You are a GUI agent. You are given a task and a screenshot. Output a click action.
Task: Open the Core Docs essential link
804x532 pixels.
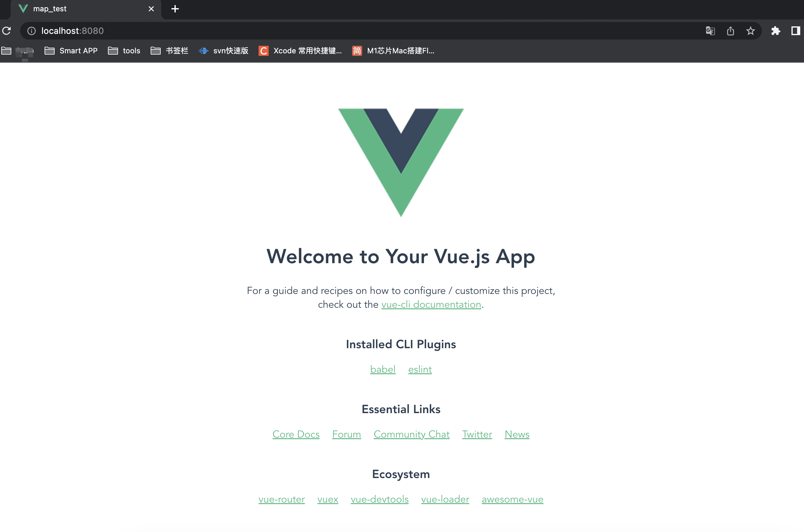(x=295, y=434)
